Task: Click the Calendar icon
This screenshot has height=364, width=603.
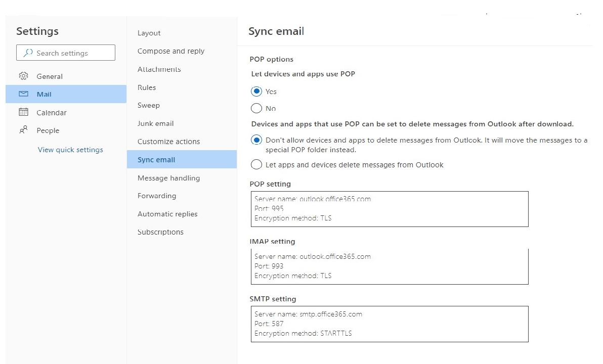Action: 23,112
